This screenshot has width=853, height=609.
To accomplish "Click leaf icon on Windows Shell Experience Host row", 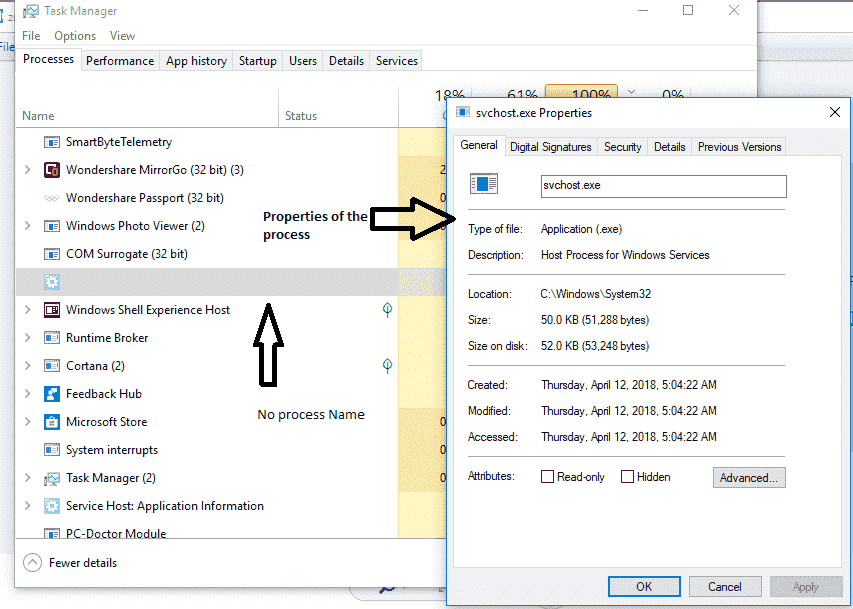I will point(387,310).
